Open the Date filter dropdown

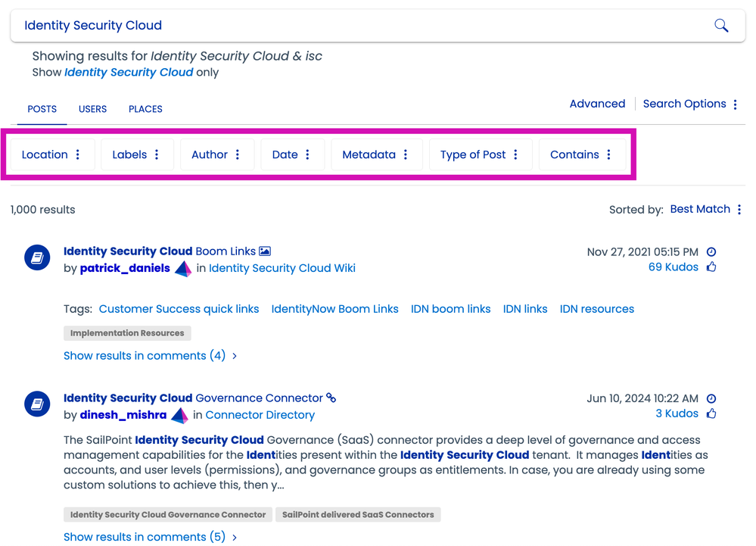click(x=291, y=154)
